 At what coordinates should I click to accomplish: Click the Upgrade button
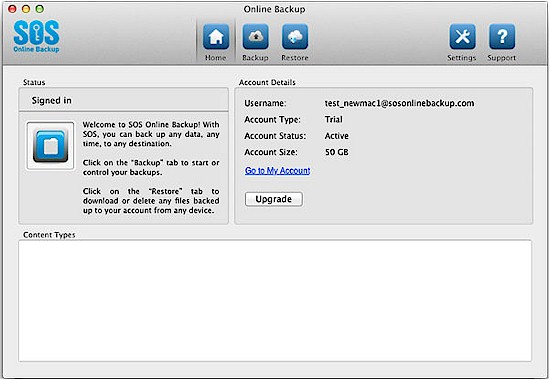[274, 199]
